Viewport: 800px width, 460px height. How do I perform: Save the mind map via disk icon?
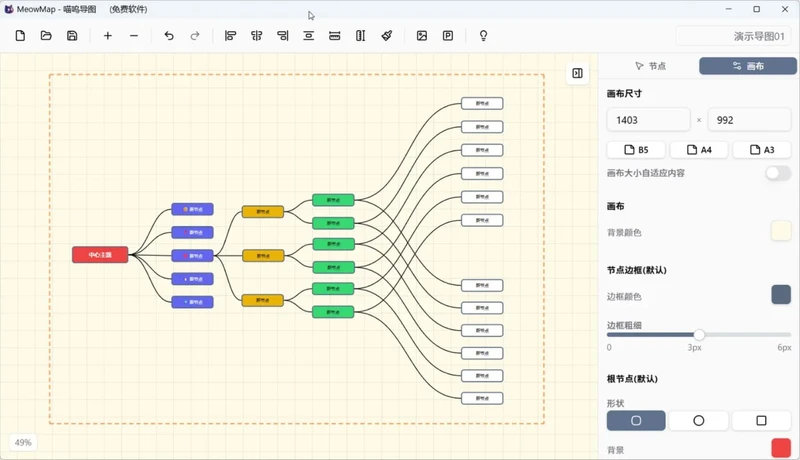[72, 36]
